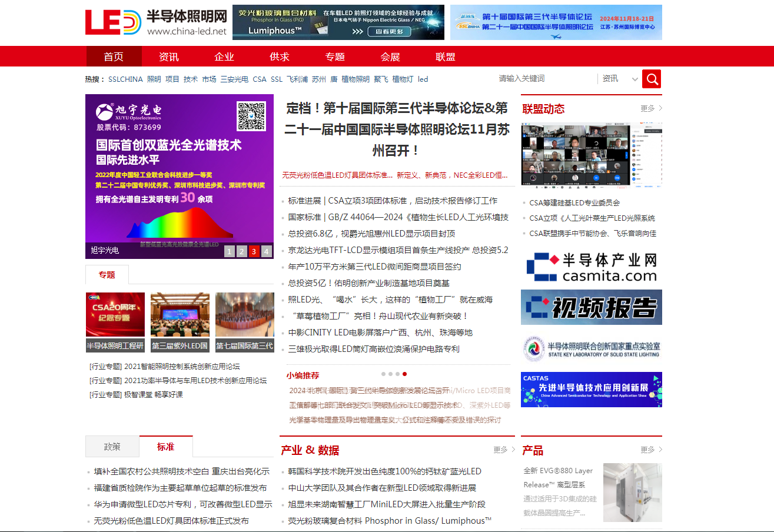Screen dimensions: 774x532
Task: Expand 更多 next to 产业 & 数据
Action: (x=504, y=450)
